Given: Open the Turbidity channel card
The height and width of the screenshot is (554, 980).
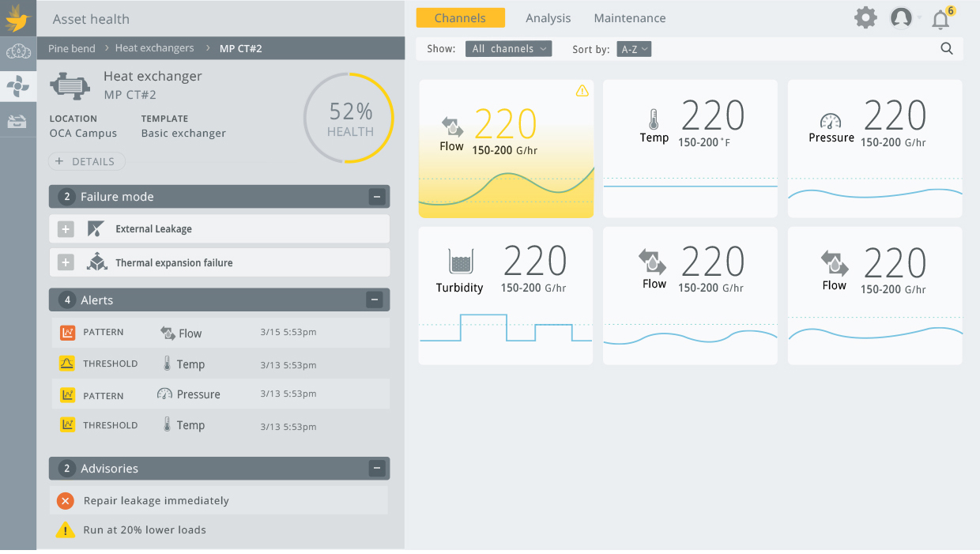Looking at the screenshot, I should tap(506, 295).
